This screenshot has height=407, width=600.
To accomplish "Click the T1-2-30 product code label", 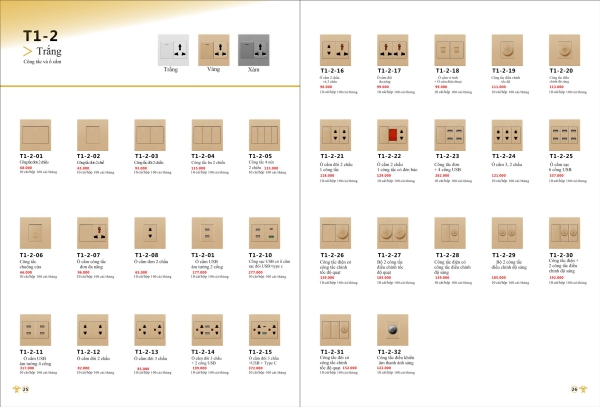I will [x=561, y=255].
